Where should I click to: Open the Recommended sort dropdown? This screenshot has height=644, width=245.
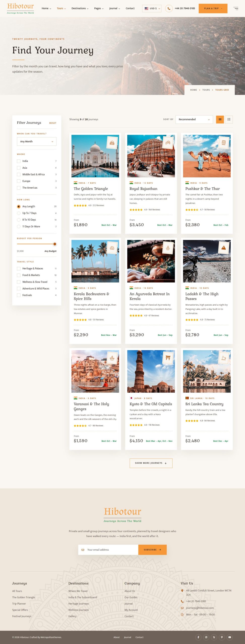(194, 119)
